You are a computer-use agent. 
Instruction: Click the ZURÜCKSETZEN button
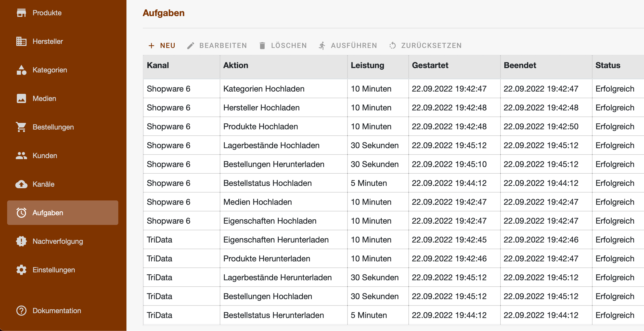pyautogui.click(x=426, y=46)
